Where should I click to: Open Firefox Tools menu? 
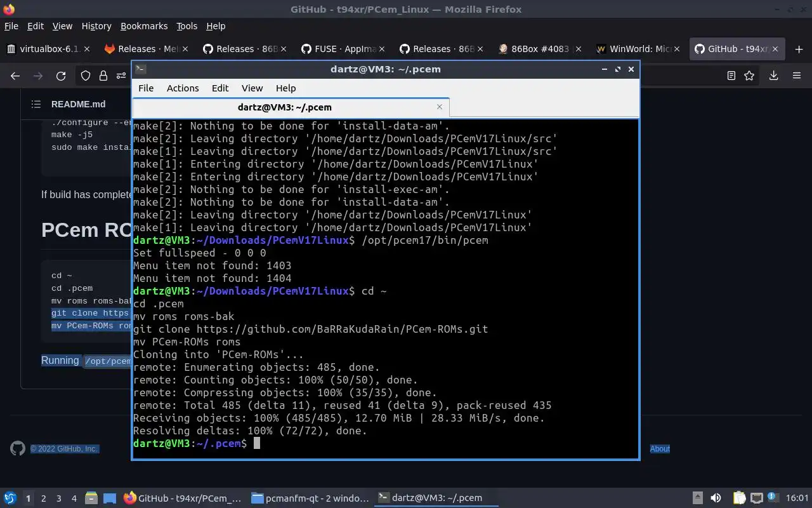coord(187,26)
